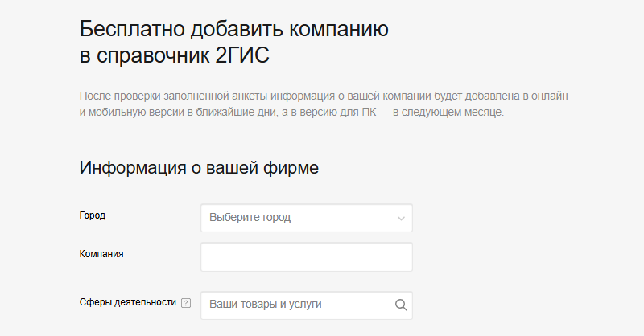Click the question mark help icon beside Сферы деятельности
Image resolution: width=644 pixels, height=336 pixels.
click(x=186, y=303)
